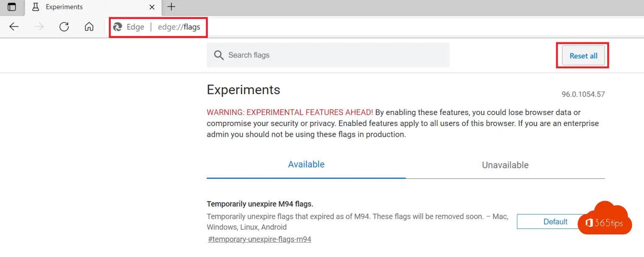This screenshot has height=257, width=644.
Task: Refresh the page
Action: [x=64, y=27]
